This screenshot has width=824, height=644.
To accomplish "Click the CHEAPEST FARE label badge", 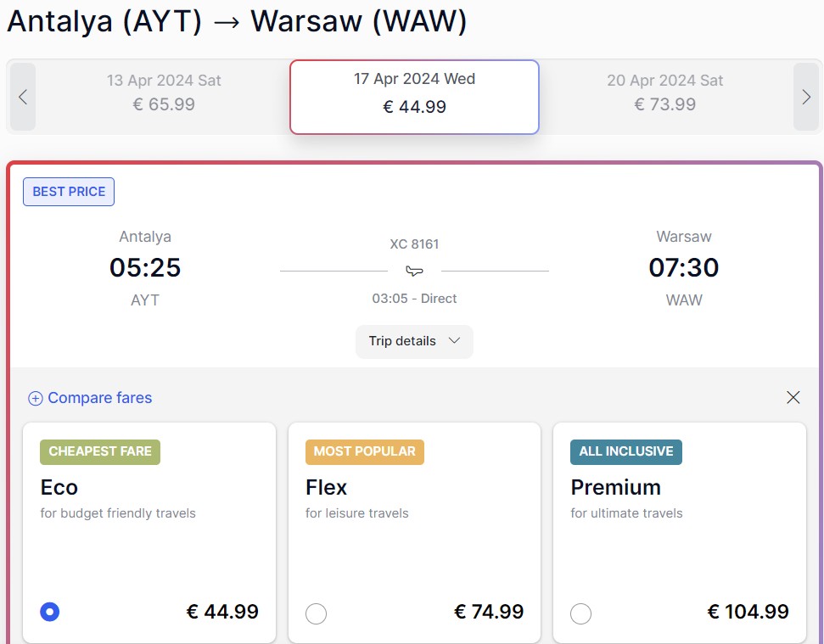I will click(x=100, y=451).
